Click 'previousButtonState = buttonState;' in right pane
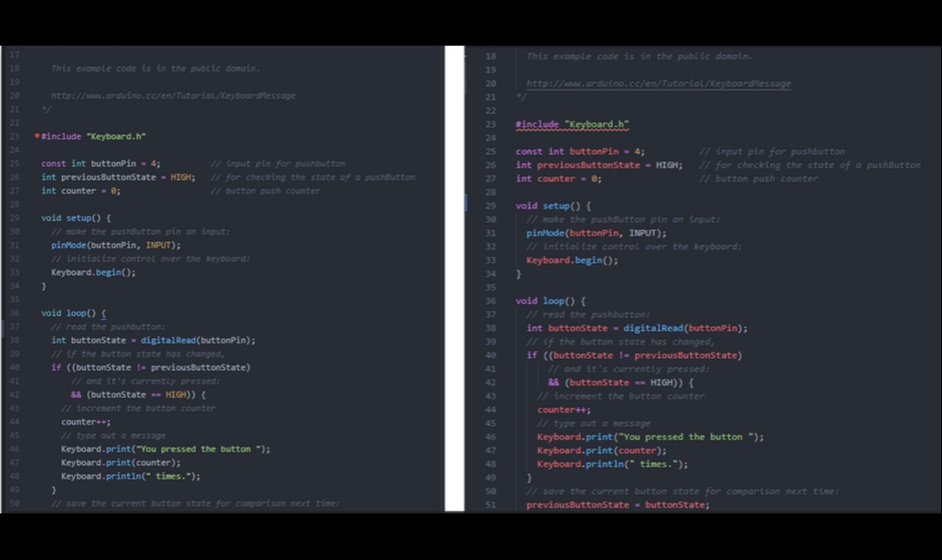Screen dimensions: 942x560 click(x=619, y=504)
